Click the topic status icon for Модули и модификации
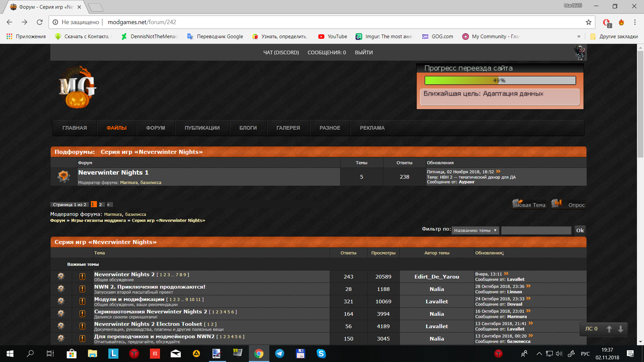Viewport: 644px width, 362px height. [61, 301]
